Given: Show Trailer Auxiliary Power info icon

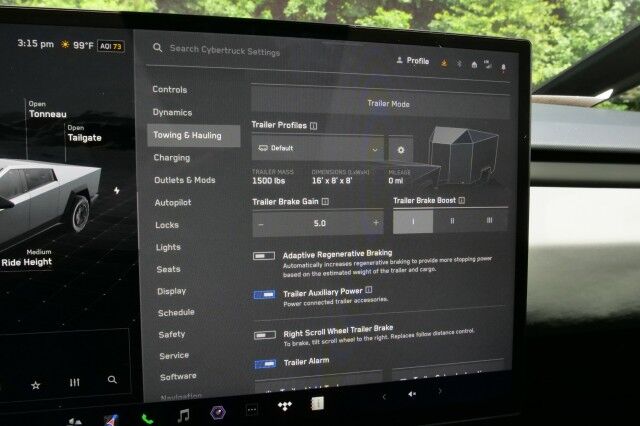Looking at the screenshot, I should click(x=369, y=290).
